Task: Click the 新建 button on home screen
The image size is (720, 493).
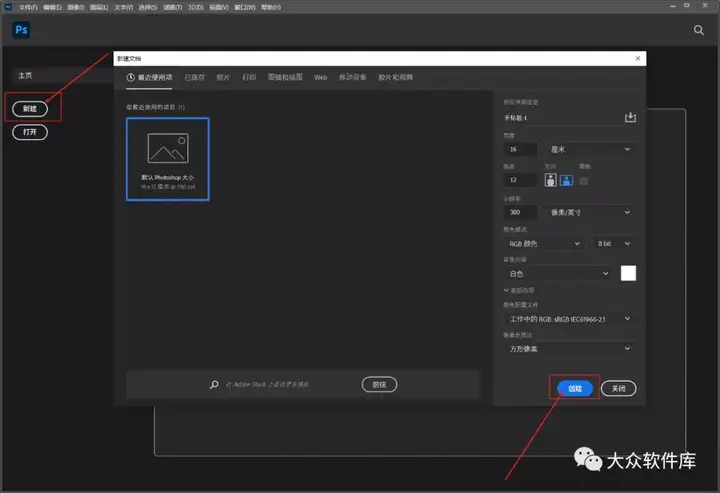Action: tap(30, 109)
